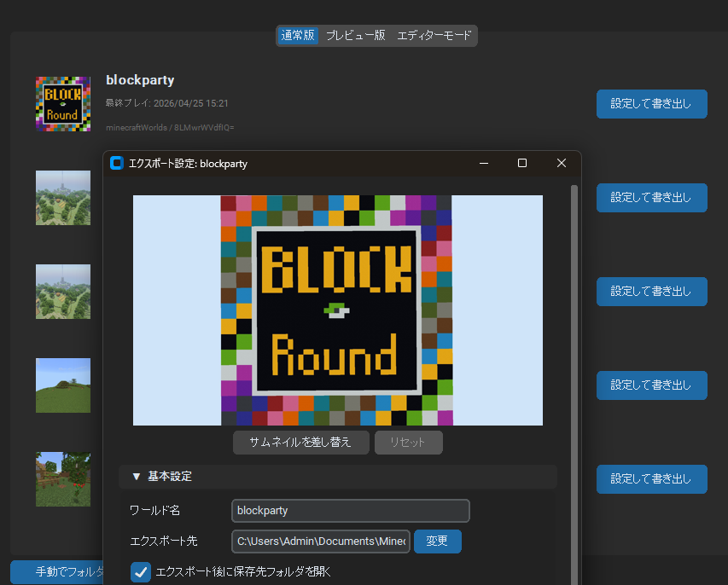Click the ワールド名 text field
The width and height of the screenshot is (728, 585).
click(350, 511)
